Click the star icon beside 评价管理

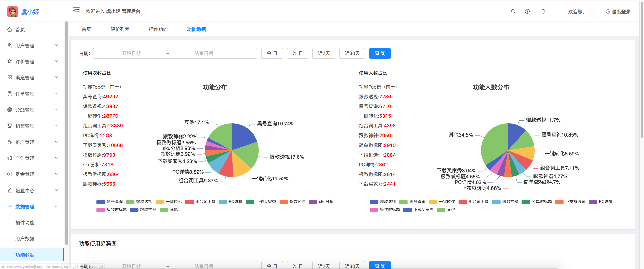click(x=10, y=61)
